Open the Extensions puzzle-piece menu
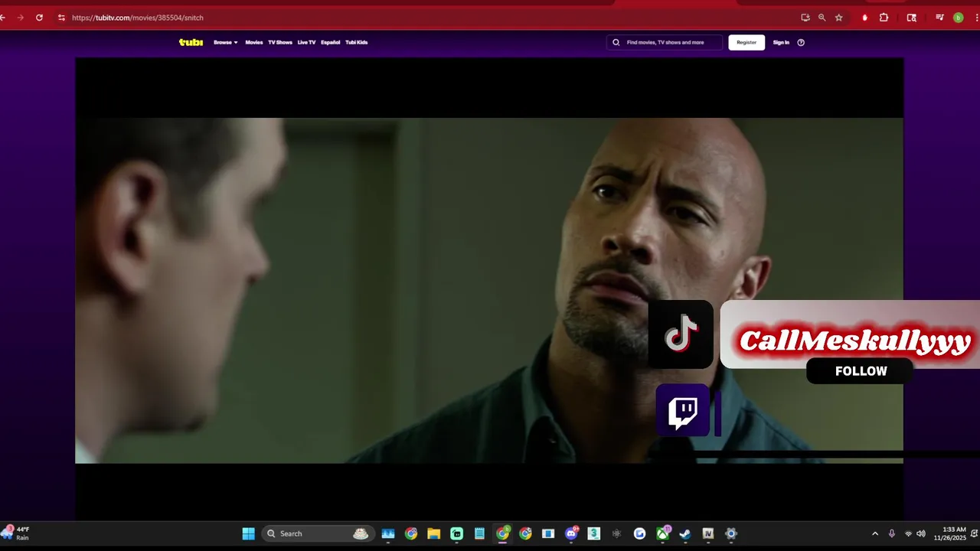This screenshot has width=980, height=551. (x=884, y=18)
